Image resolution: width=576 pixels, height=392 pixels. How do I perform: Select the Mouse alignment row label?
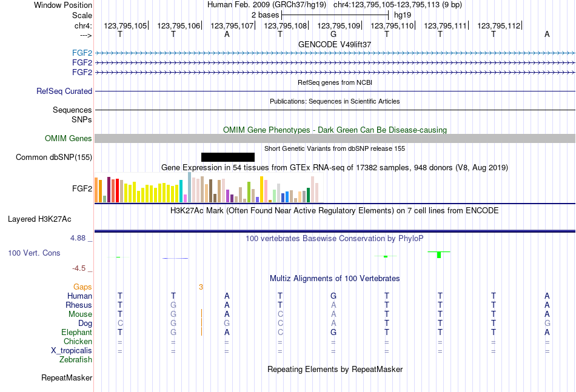[x=81, y=314]
